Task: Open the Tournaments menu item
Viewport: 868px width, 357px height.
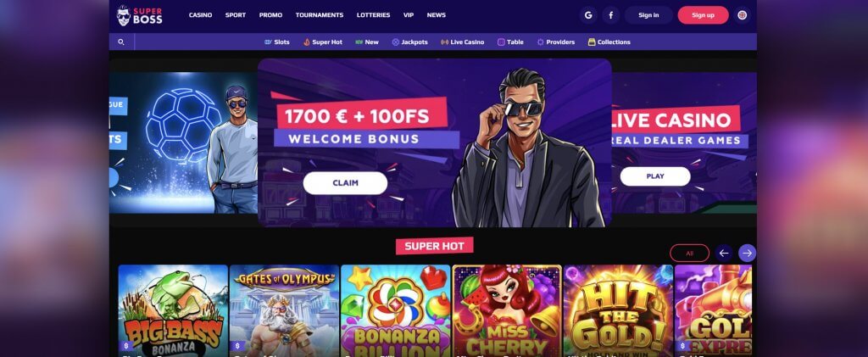Action: pos(320,15)
